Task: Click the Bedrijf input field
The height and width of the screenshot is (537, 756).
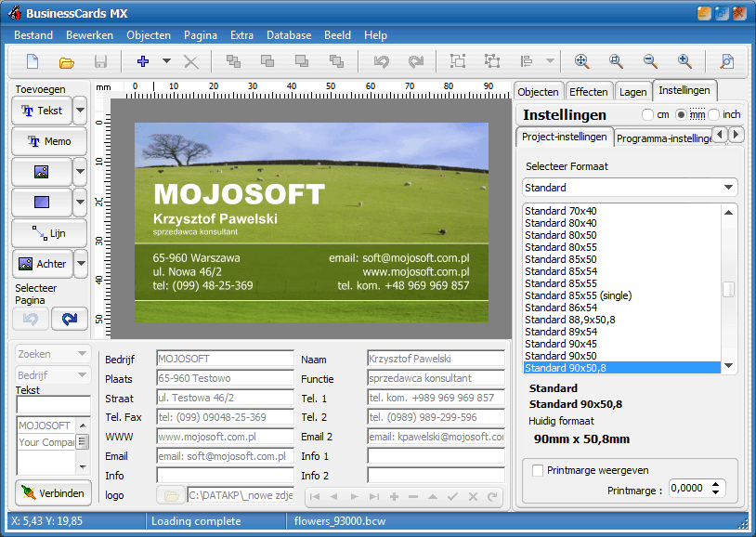Action: (225, 359)
